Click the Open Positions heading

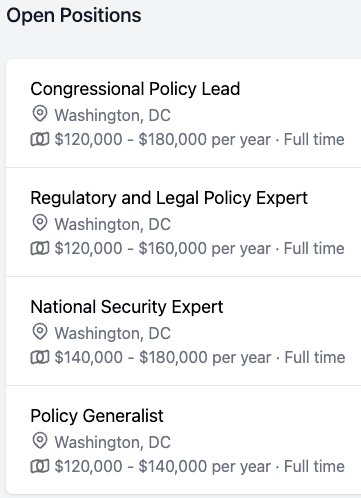[74, 16]
